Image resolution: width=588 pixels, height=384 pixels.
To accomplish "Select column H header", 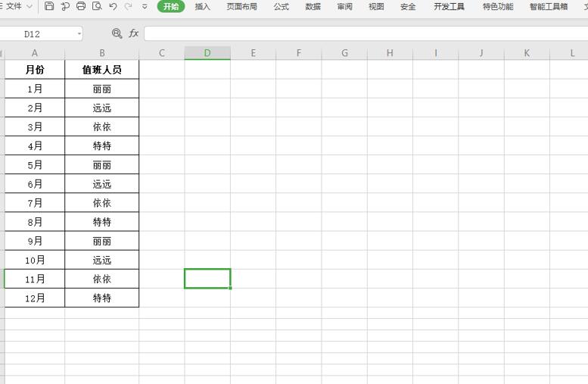I will (390, 53).
